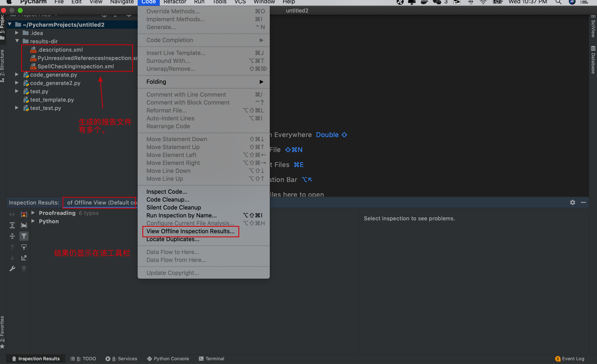Choose Silent Code Cleanup menu item
This screenshot has width=597, height=364.
[204, 208]
